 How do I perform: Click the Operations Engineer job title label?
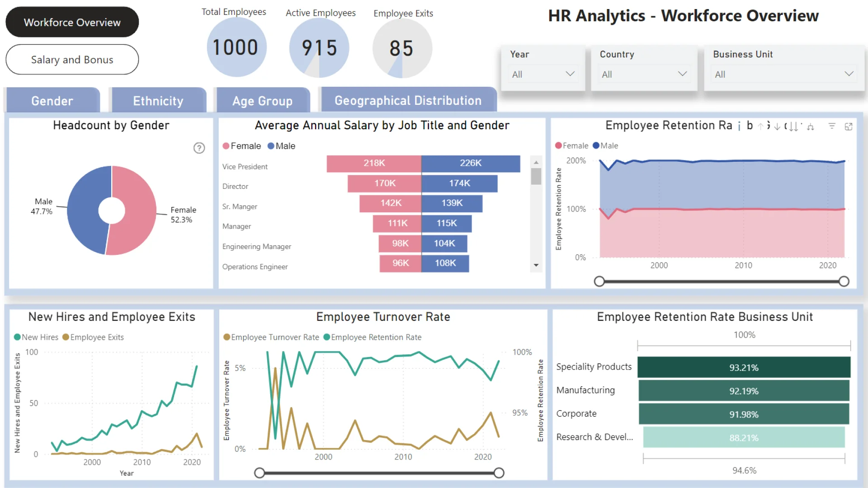click(x=255, y=267)
